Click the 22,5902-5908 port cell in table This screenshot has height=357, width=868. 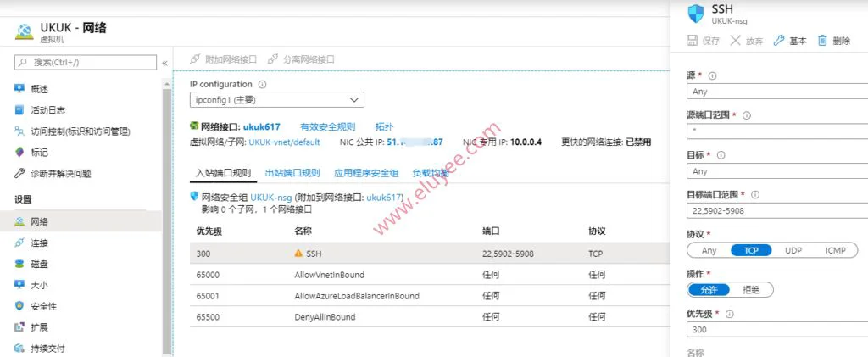(508, 254)
